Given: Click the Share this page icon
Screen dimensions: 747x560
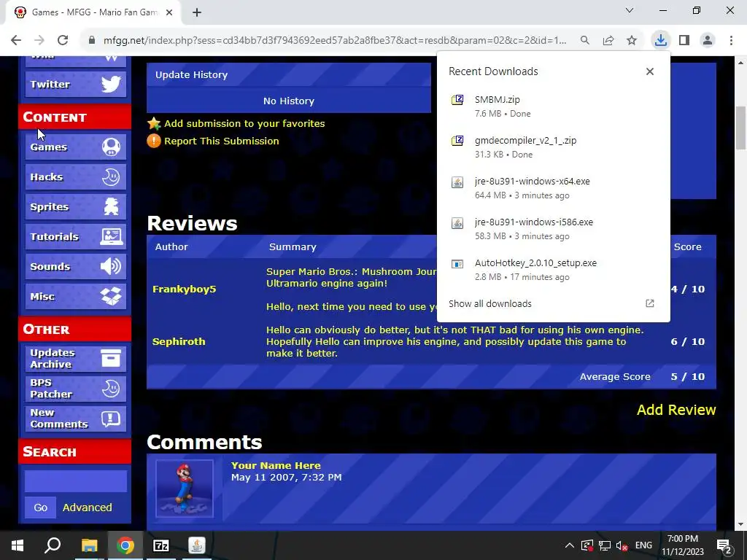Looking at the screenshot, I should pos(608,41).
